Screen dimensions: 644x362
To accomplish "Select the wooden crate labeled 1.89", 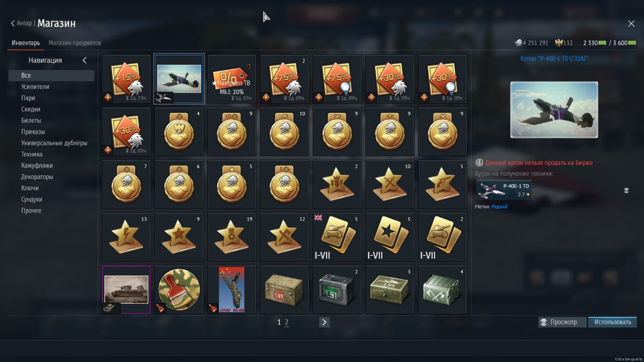I will click(285, 290).
